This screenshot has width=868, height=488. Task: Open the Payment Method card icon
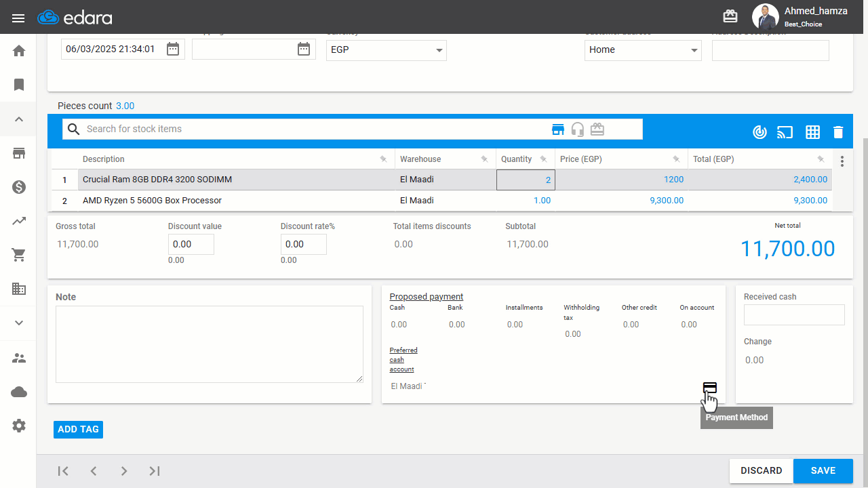pos(709,388)
